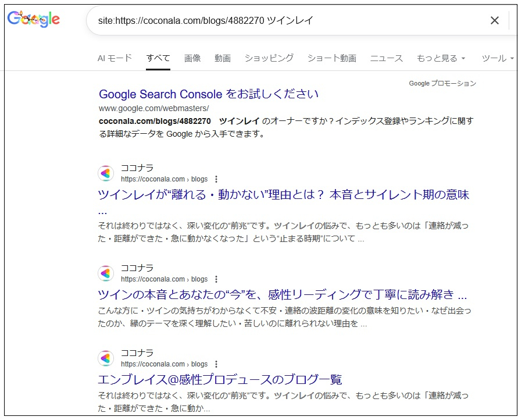Click the promo text coconala.com/blogs/4882270 ツインレイ のオーナーですか
Viewport: 518px width, 420px height.
pos(286,127)
